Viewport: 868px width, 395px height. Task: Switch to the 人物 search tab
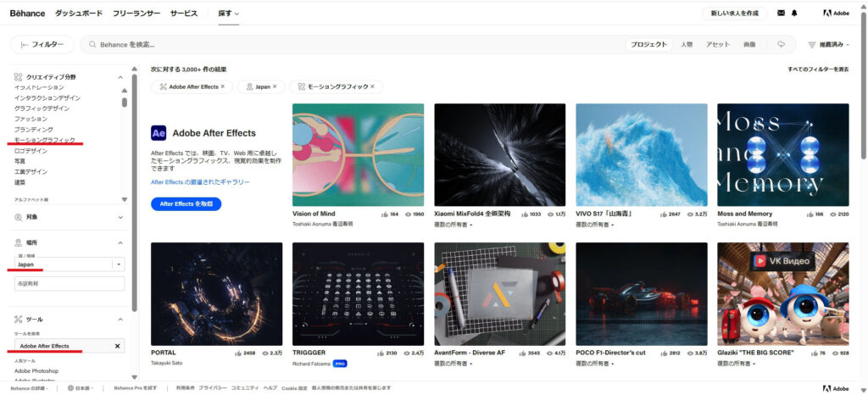[687, 44]
